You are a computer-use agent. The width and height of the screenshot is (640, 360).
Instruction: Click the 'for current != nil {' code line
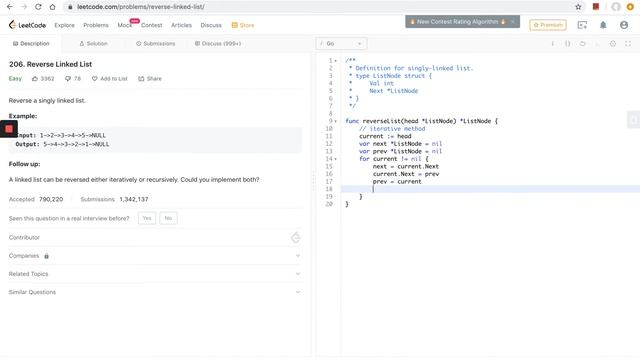pos(393,159)
